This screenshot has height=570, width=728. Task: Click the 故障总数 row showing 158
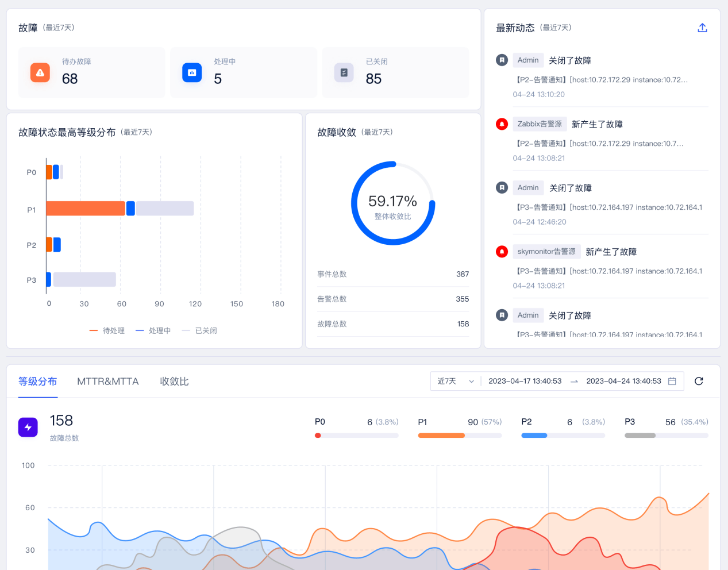click(393, 324)
